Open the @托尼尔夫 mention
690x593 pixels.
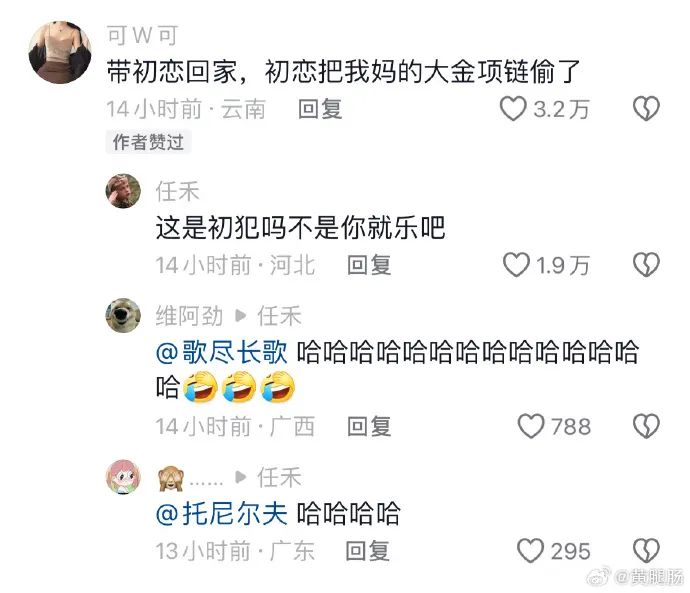[x=221, y=513]
